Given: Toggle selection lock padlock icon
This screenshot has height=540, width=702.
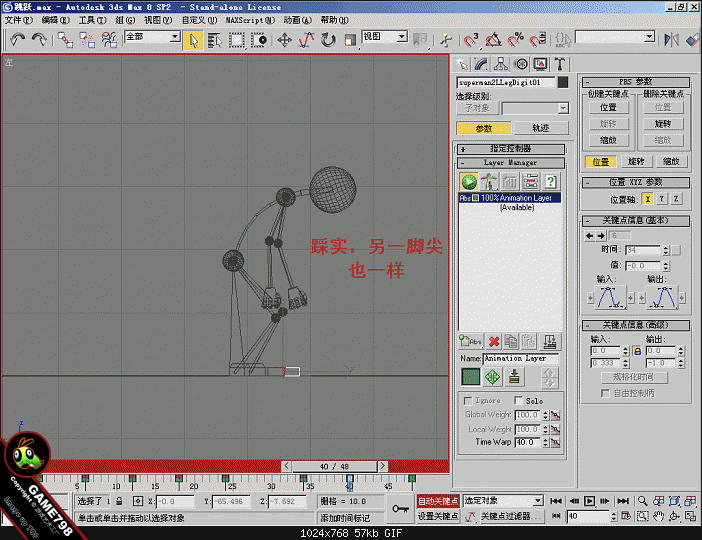Looking at the screenshot, I should [119, 501].
